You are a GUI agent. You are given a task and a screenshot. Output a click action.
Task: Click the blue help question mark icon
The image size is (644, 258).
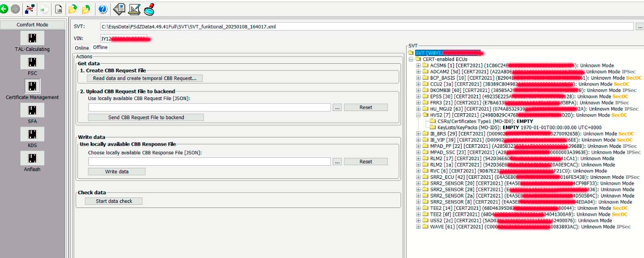coord(103,9)
